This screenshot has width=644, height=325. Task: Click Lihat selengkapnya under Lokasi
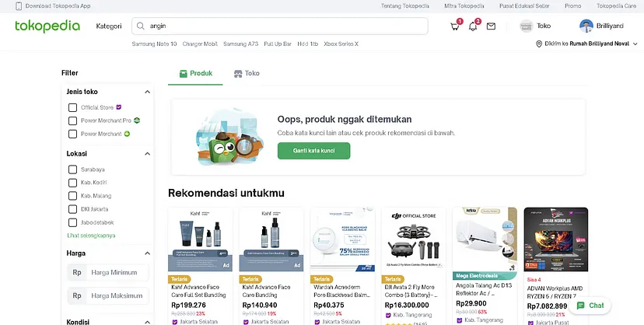point(91,236)
